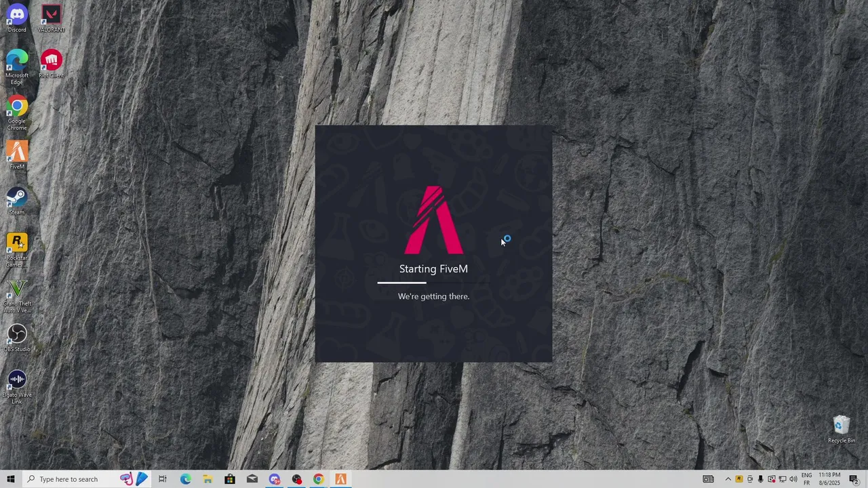Screen dimensions: 868x488
Task: Open the Windows Start menu
Action: [x=11, y=479]
